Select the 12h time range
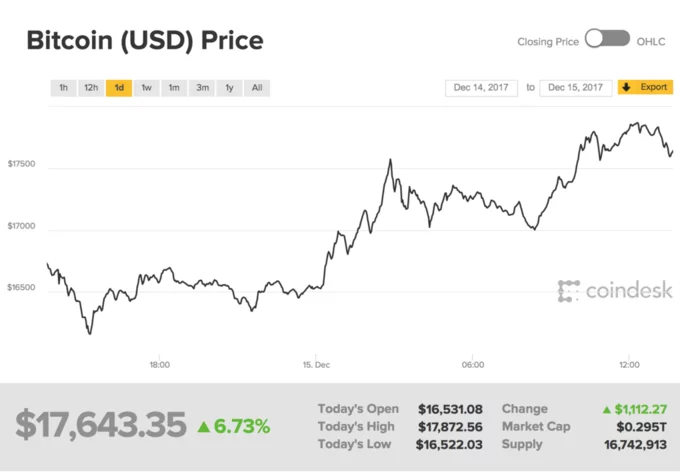The height and width of the screenshot is (472, 680). click(x=91, y=88)
